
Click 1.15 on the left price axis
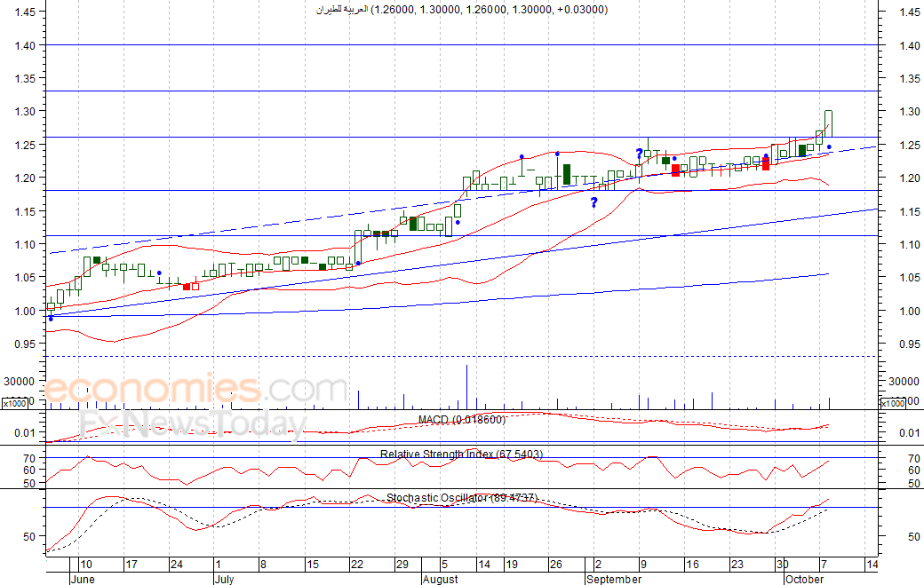click(x=25, y=211)
